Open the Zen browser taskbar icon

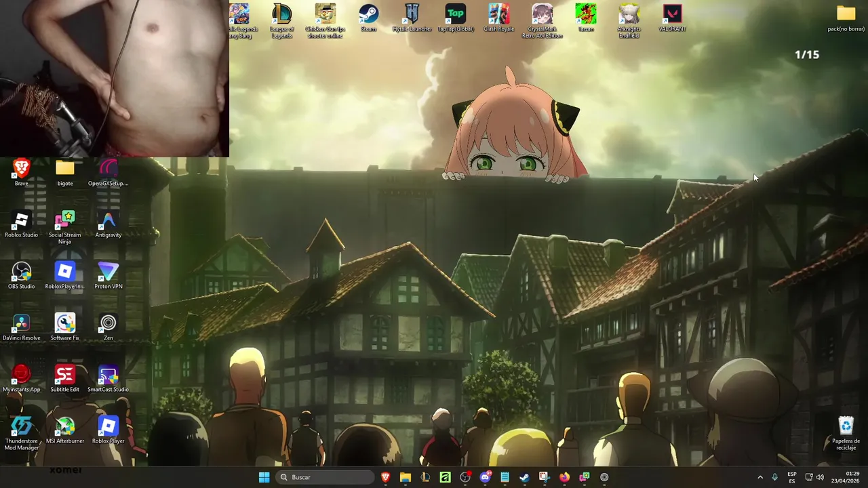(x=604, y=477)
